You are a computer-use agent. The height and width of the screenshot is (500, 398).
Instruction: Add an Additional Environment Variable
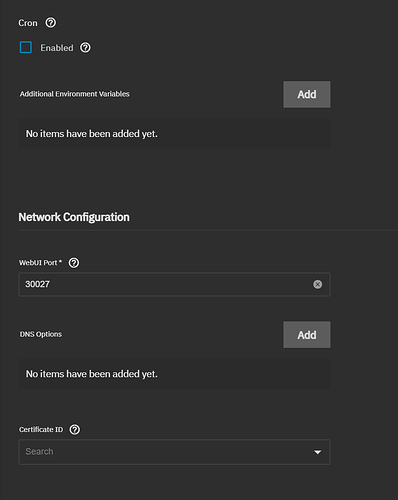tap(307, 94)
